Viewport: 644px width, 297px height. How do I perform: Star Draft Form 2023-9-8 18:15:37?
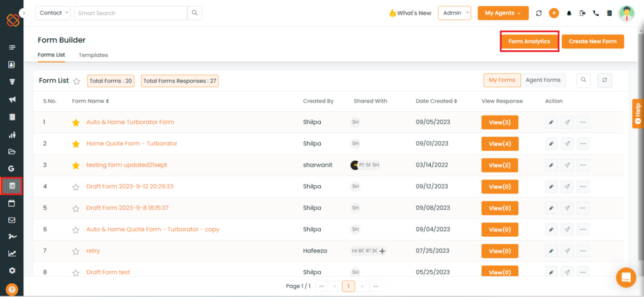(x=75, y=208)
